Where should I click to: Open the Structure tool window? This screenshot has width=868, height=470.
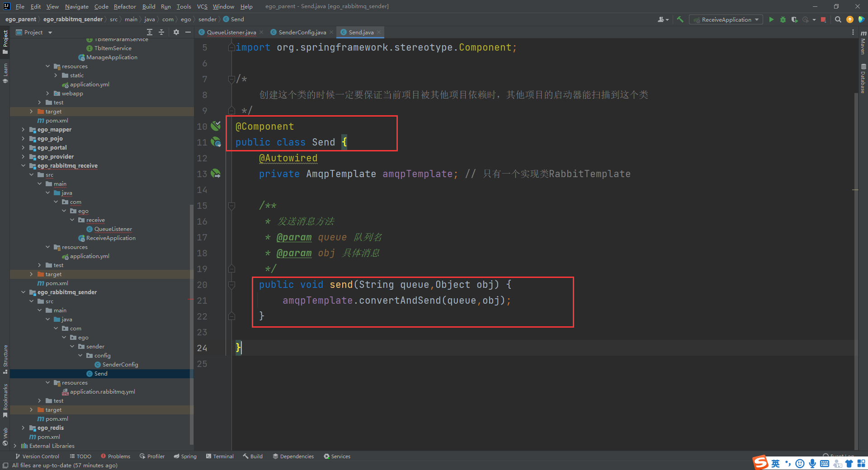5,359
